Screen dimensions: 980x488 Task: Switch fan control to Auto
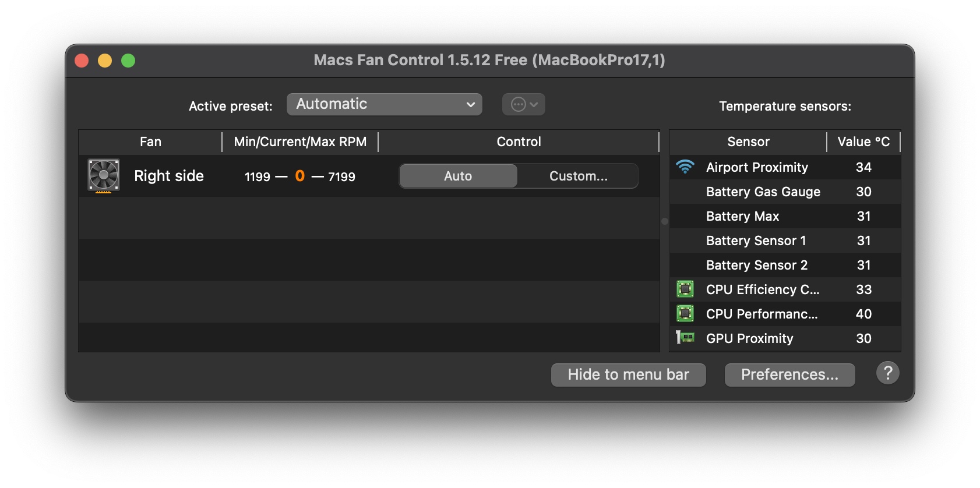pyautogui.click(x=458, y=176)
